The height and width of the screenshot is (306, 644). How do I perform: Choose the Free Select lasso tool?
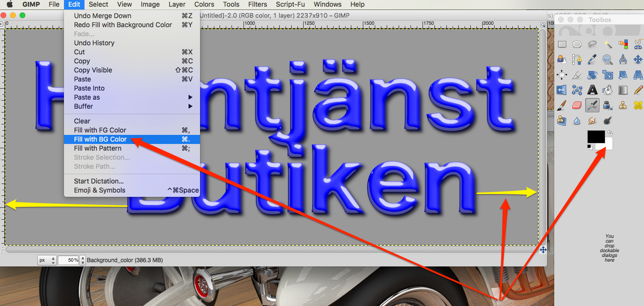pyautogui.click(x=592, y=44)
